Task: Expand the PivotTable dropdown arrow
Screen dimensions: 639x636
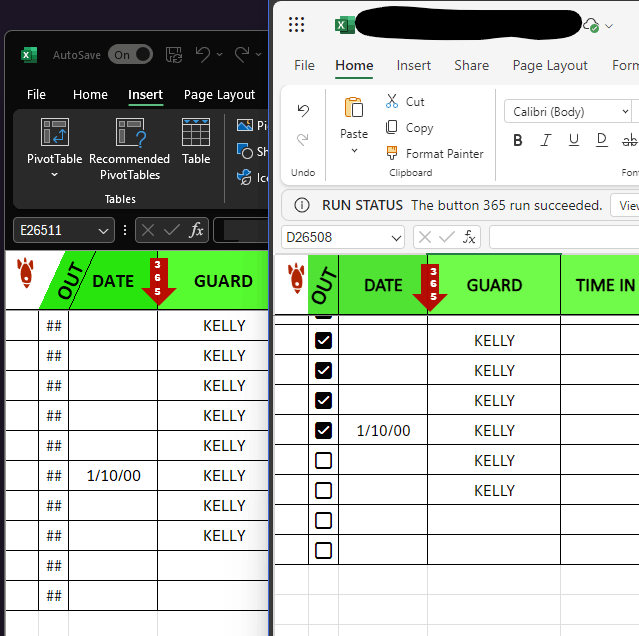Action: pyautogui.click(x=54, y=175)
